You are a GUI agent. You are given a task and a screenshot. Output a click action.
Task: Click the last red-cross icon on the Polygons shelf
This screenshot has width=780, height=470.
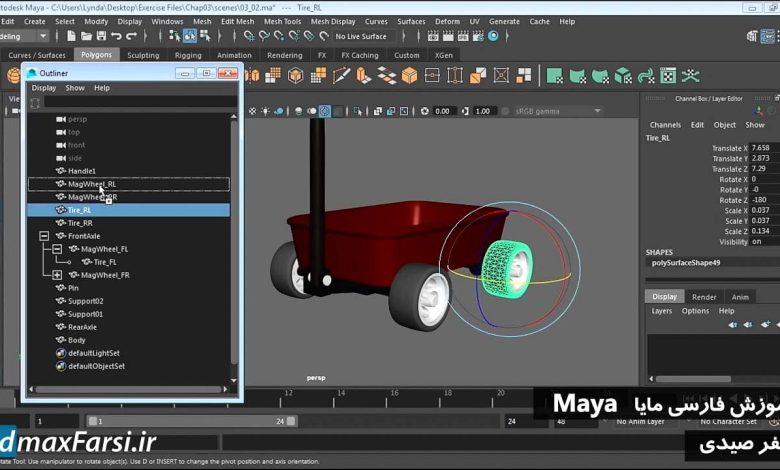(690, 75)
